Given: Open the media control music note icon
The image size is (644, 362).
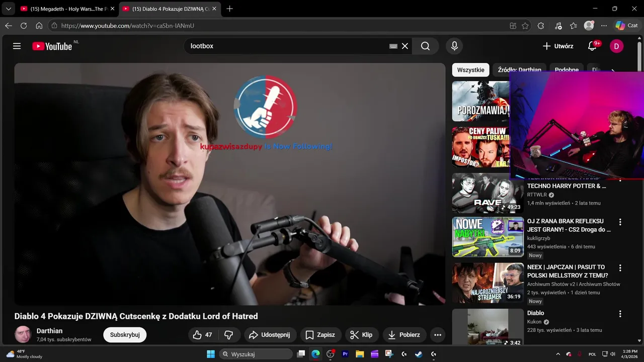Looking at the screenshot, I should (x=558, y=26).
